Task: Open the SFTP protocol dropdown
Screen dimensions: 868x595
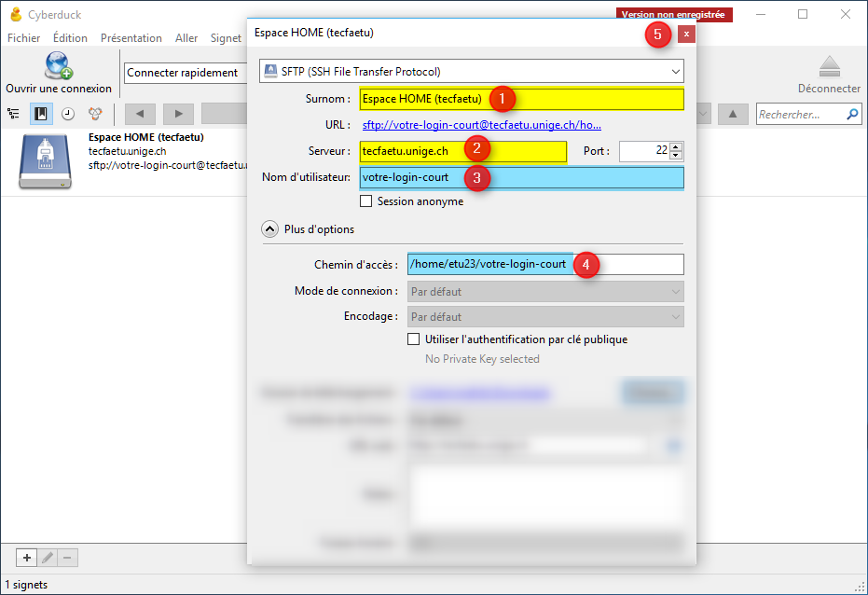Action: [x=472, y=72]
